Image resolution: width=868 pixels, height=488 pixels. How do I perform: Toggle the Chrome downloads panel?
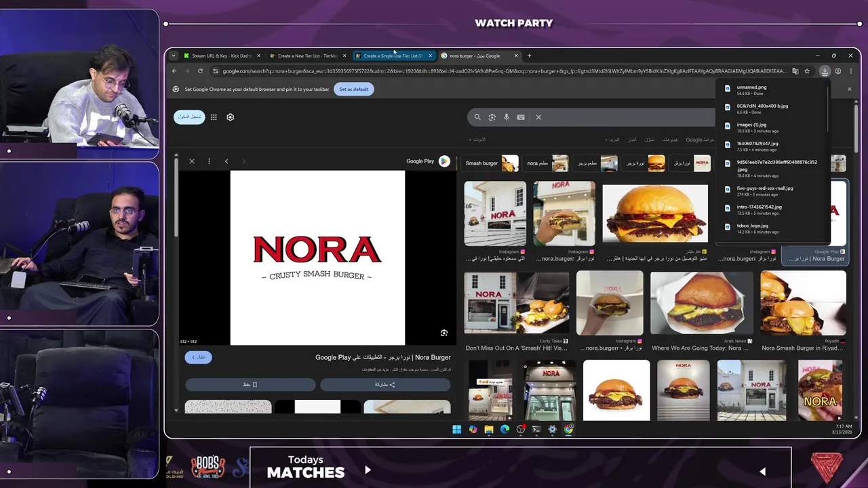click(x=825, y=71)
